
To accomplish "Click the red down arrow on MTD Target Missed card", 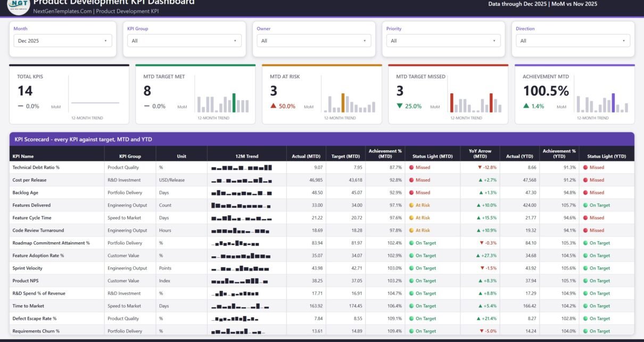I will click(400, 106).
